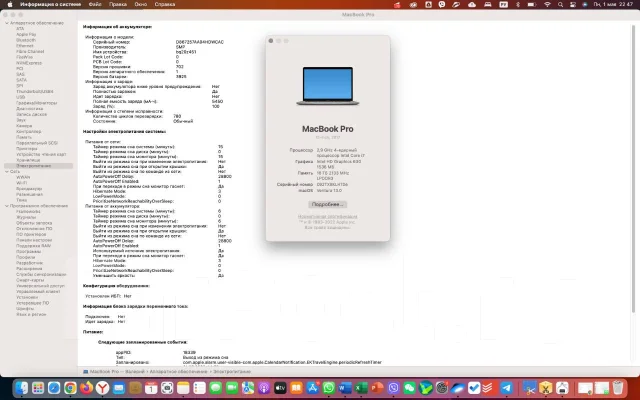Open Maps in the Dock
The height and width of the screenshot is (400, 640).
248,387
